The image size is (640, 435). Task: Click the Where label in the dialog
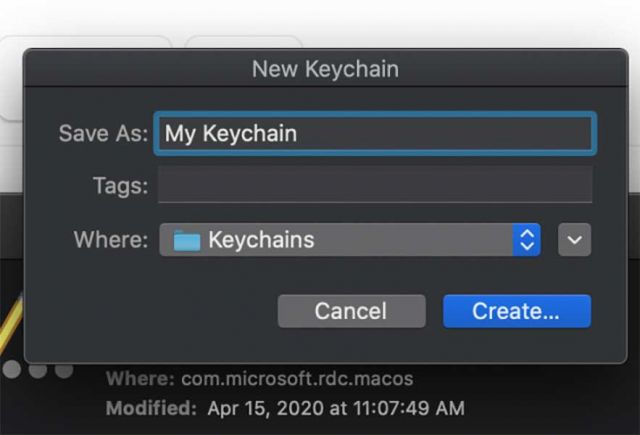[x=110, y=240]
